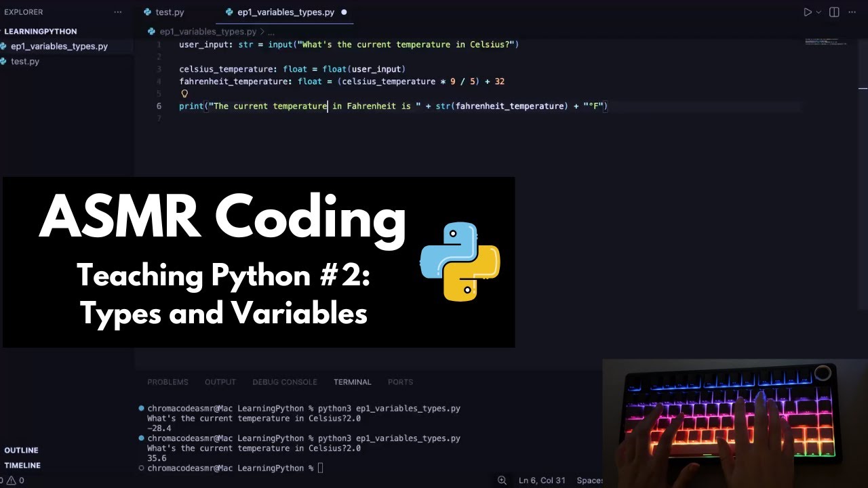Click the 'print' keyword on line 6
The image size is (868, 488).
point(191,106)
